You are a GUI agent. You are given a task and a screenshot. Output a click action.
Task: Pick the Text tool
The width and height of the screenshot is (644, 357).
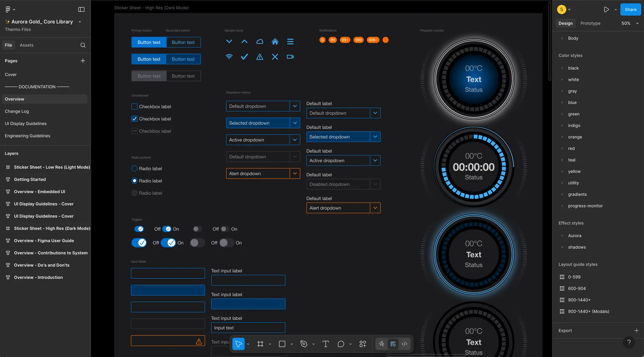(325, 344)
